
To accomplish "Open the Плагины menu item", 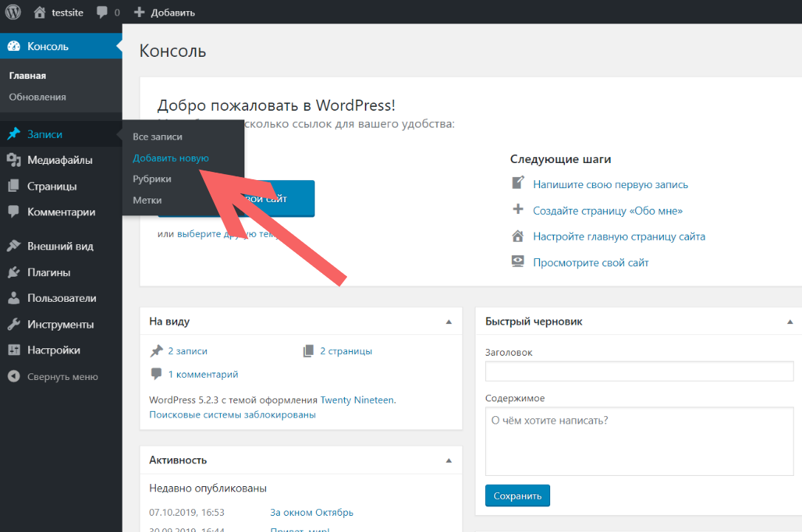I will (61, 272).
